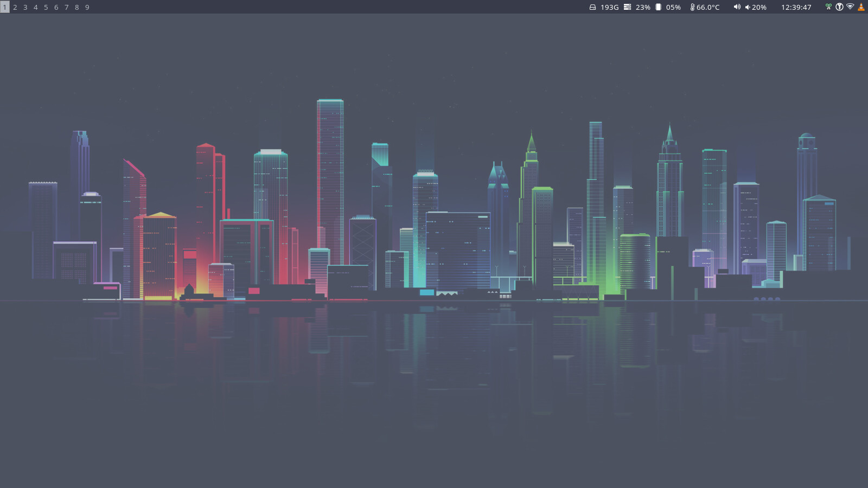Screen dimensions: 868x488
Task: Click the CPU chip icon beside 05%
Action: [658, 7]
